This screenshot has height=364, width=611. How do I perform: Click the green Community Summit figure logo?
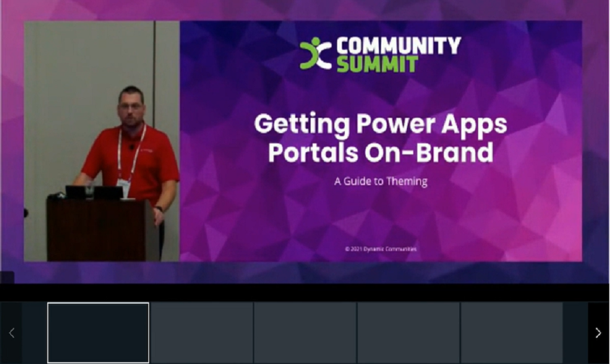[x=316, y=54]
